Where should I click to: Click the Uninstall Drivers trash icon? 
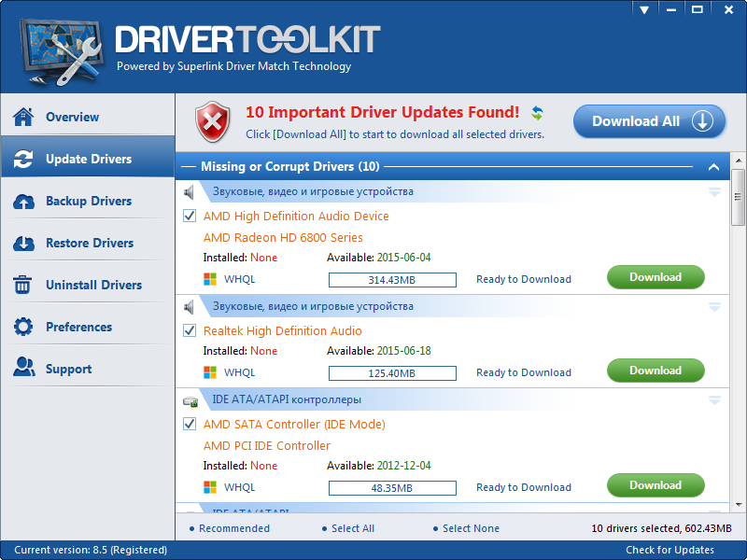[x=22, y=285]
